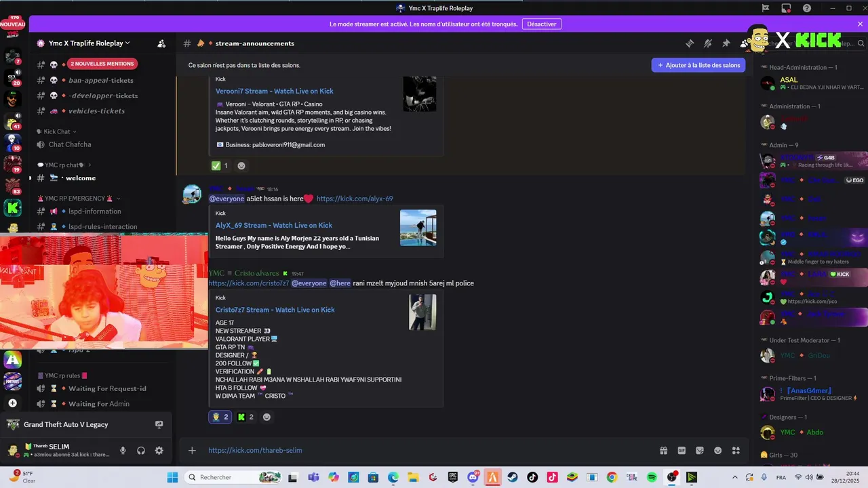This screenshot has width=868, height=488.
Task: Open Verooni7 Stream - Watch Live on Kick
Action: pyautogui.click(x=274, y=91)
